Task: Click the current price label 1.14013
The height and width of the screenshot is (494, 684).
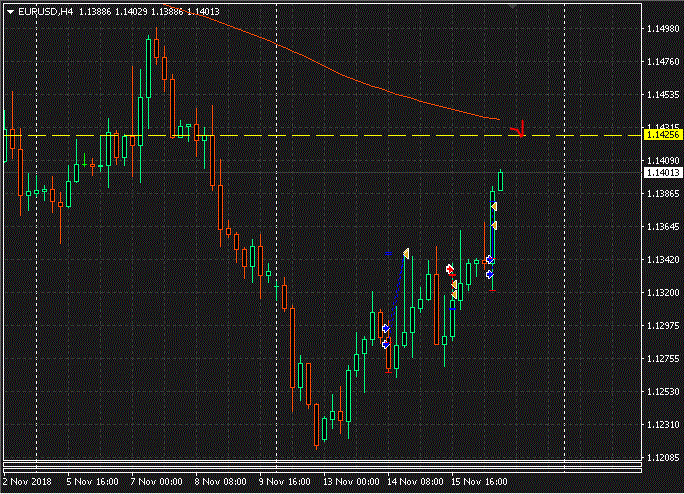Action: point(660,173)
